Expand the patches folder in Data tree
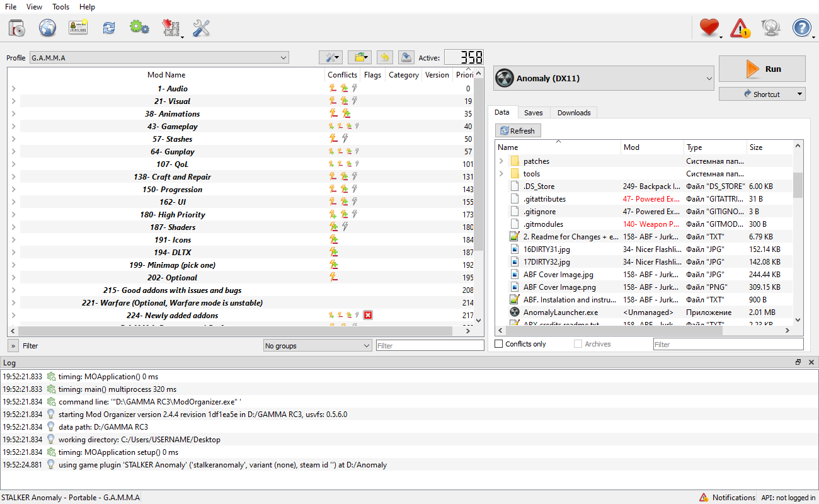 [x=501, y=161]
